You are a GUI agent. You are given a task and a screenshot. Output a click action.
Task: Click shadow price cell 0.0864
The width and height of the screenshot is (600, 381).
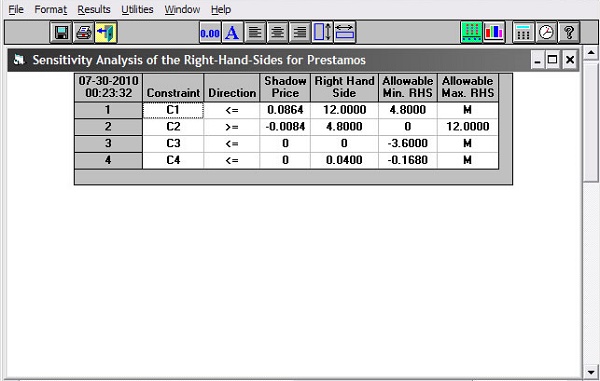[285, 110]
